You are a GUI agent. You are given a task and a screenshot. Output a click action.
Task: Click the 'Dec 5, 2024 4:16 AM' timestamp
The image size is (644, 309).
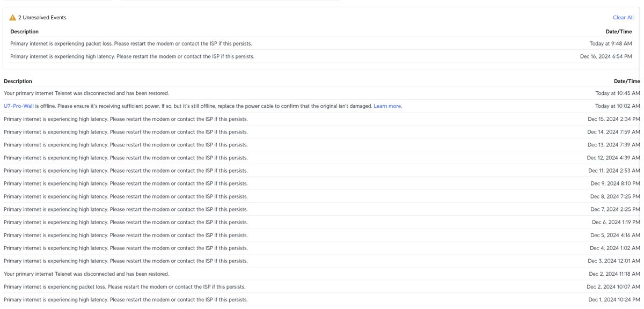[x=615, y=235]
